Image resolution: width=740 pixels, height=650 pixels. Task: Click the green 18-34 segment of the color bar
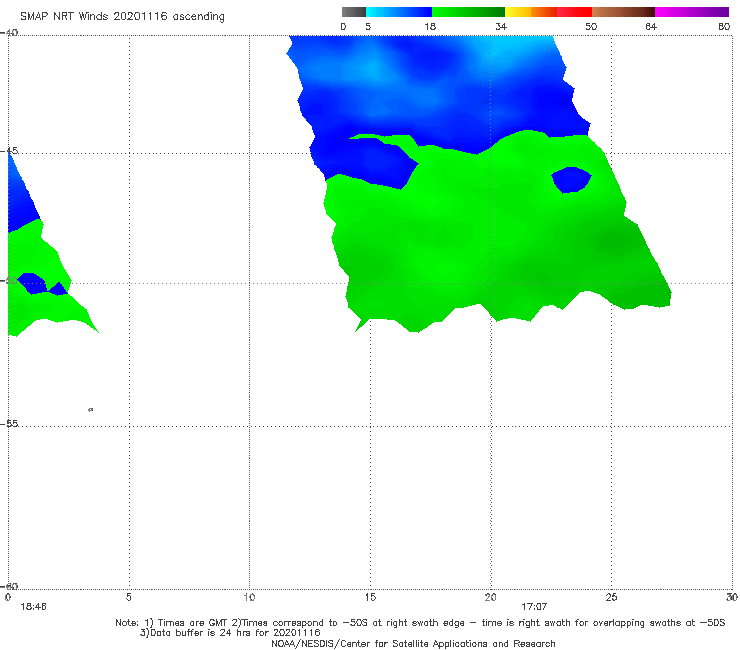click(x=468, y=12)
